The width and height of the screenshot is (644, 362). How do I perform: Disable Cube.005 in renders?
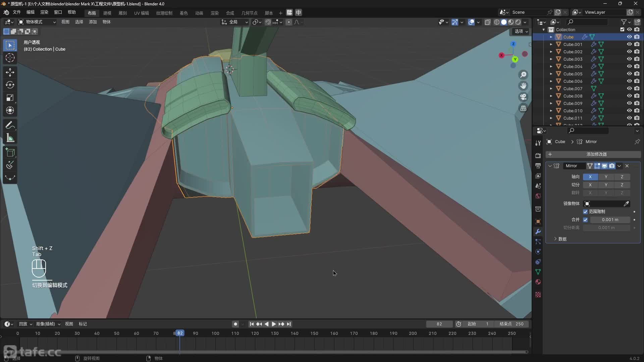click(x=637, y=74)
